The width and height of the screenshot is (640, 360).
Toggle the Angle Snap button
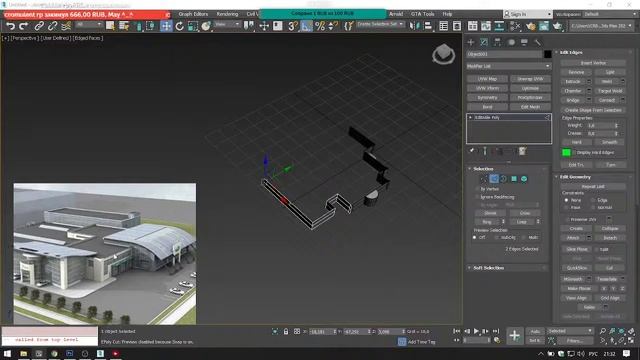tap(306, 27)
